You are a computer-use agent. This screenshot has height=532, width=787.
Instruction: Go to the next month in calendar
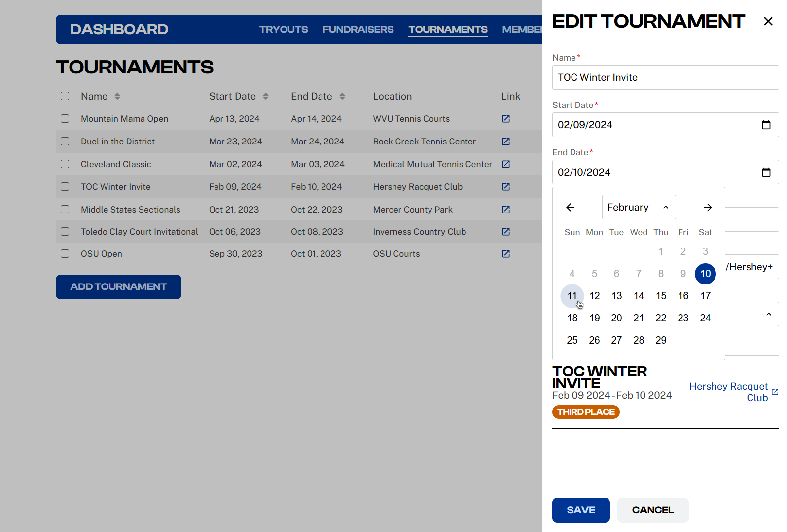[708, 207]
